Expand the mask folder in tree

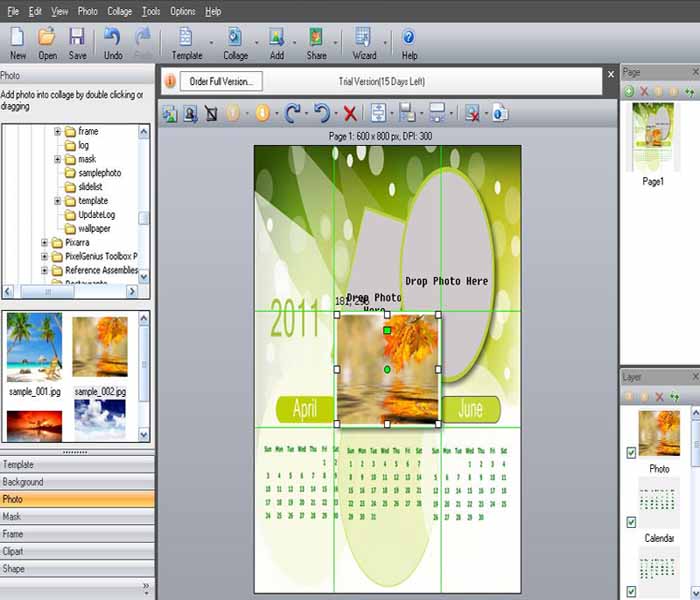tap(57, 159)
